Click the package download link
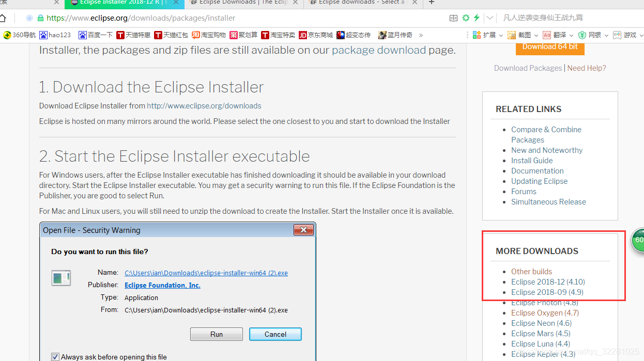 (379, 50)
